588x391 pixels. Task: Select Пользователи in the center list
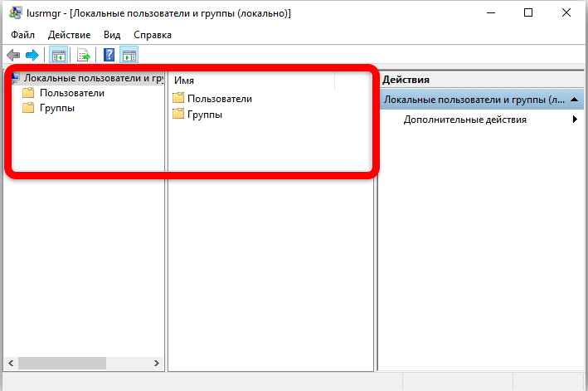point(220,99)
